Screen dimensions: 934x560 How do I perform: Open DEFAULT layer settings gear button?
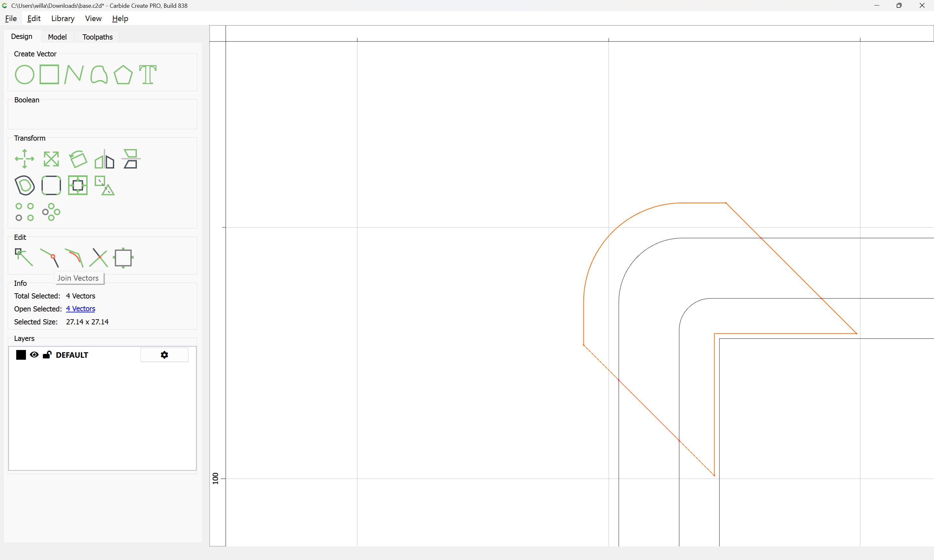coord(164,355)
